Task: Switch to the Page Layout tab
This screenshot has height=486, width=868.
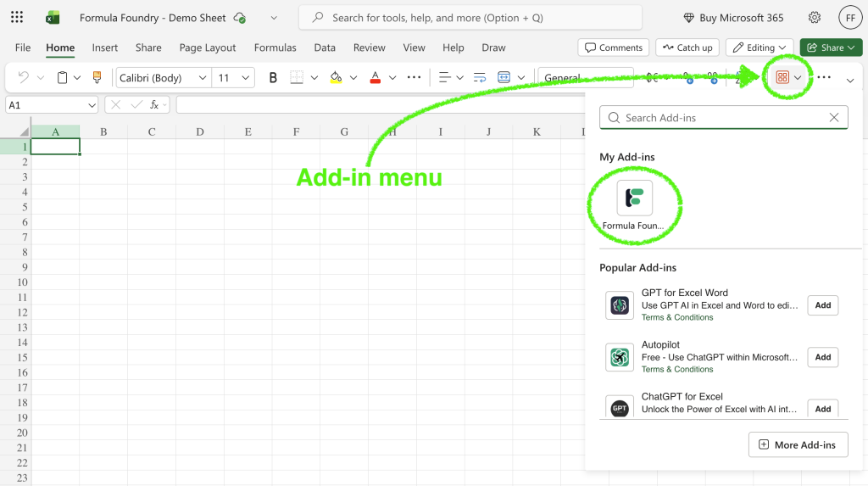Action: pos(208,47)
